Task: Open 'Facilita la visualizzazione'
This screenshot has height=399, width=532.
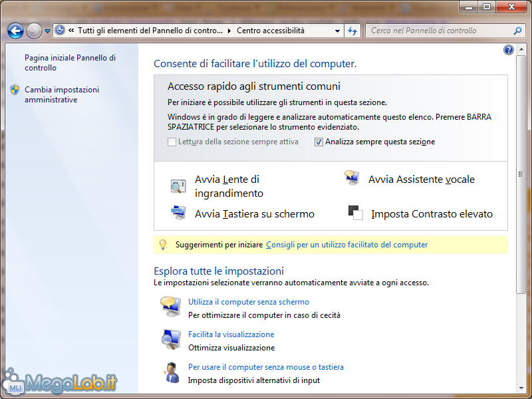Action: (231, 334)
